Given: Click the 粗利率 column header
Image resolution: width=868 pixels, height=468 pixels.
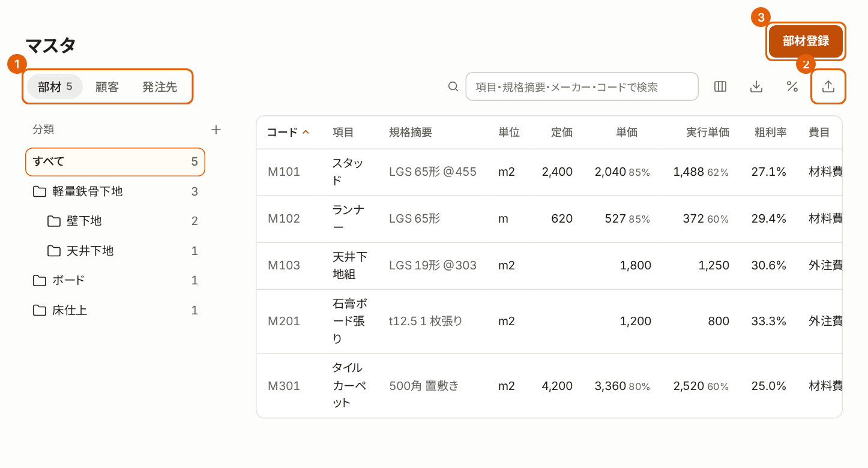Looking at the screenshot, I should 771,133.
